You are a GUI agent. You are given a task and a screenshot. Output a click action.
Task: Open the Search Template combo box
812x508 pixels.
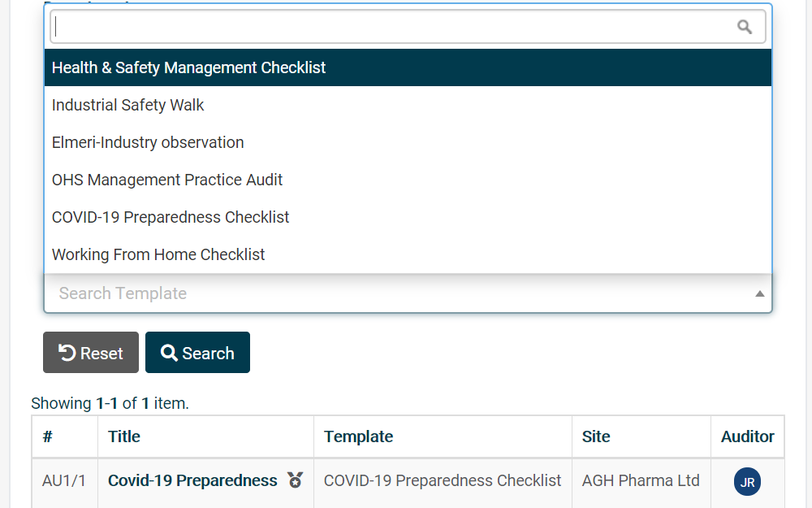[x=408, y=293]
